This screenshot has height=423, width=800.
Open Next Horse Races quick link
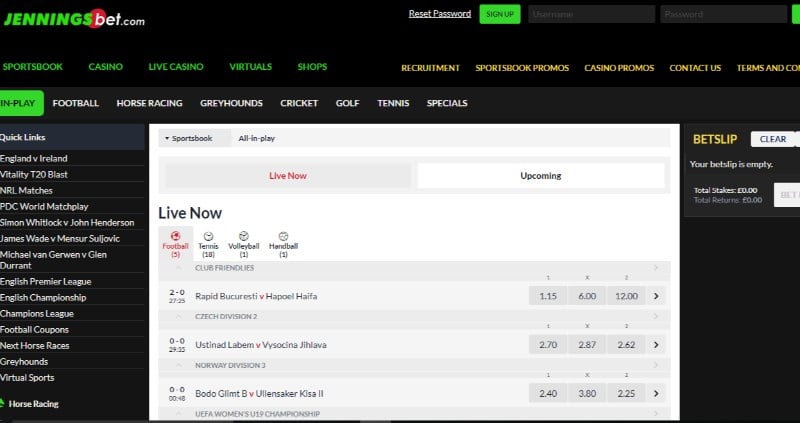click(x=35, y=345)
